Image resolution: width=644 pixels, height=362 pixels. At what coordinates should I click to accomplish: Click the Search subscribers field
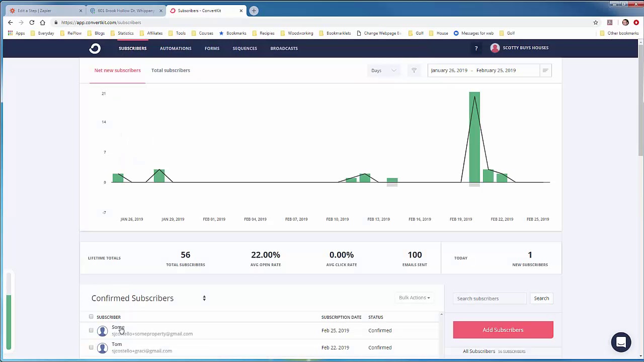(490, 298)
